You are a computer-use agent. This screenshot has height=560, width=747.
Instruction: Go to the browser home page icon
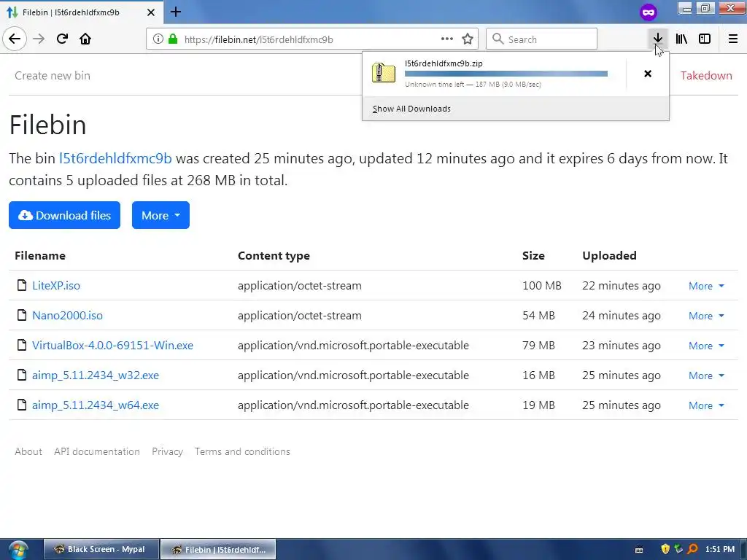click(x=85, y=39)
